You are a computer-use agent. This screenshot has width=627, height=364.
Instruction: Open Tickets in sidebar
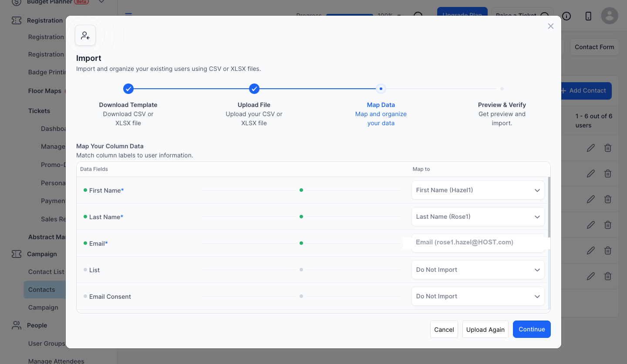pyautogui.click(x=39, y=111)
